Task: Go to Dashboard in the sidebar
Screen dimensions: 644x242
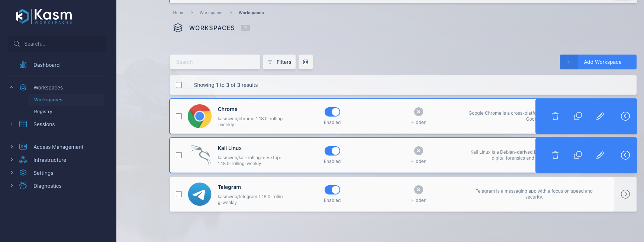Action: 46,65
